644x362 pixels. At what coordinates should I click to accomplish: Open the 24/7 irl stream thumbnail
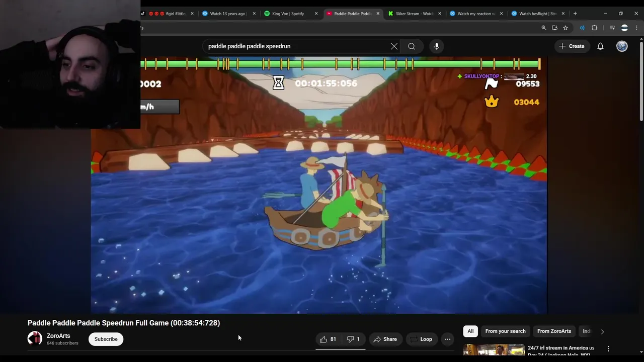tap(494, 350)
